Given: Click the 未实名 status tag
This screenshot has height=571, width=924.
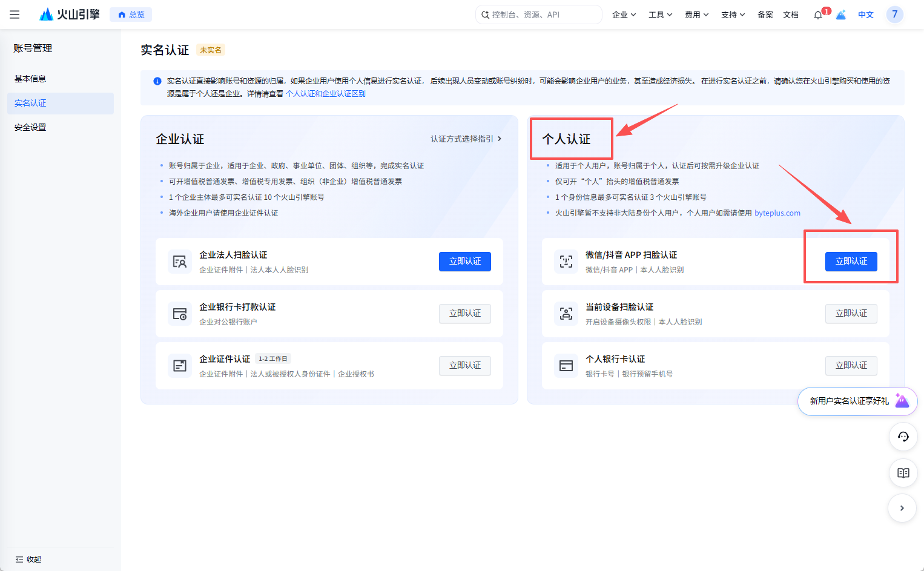Looking at the screenshot, I should pyautogui.click(x=211, y=50).
